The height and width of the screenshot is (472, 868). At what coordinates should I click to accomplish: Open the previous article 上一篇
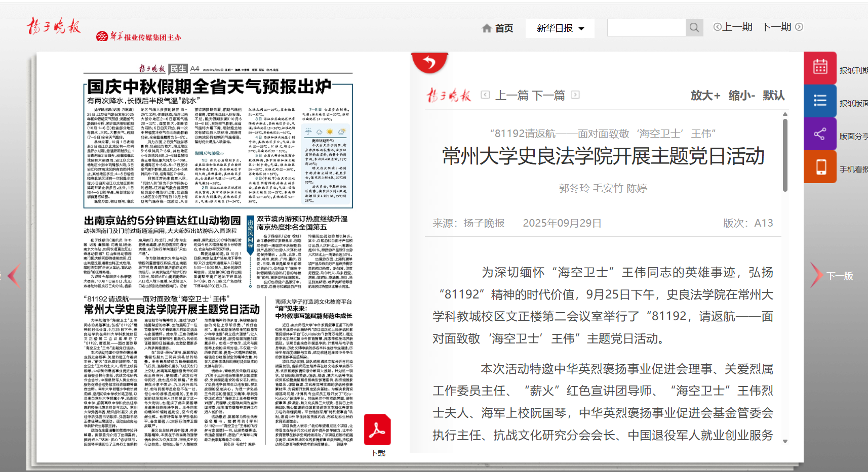(x=511, y=95)
